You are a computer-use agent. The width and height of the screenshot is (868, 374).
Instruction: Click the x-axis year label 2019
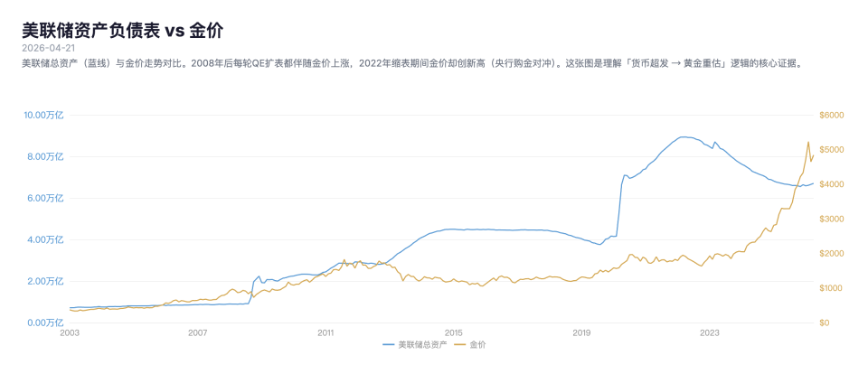click(581, 333)
